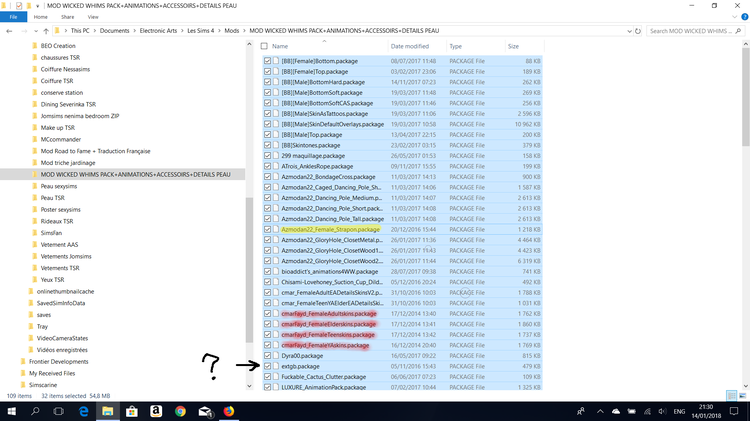This screenshot has height=421, width=750.
Task: Go up one folder level arrow
Action: click(46, 31)
